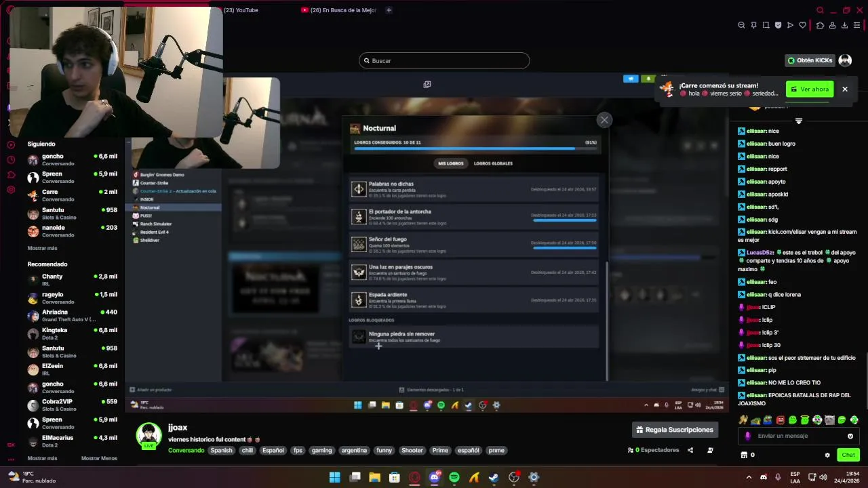Select Logros Globales tab in streamed Steam window
Viewport: 868px width, 488px height.
[x=493, y=163]
